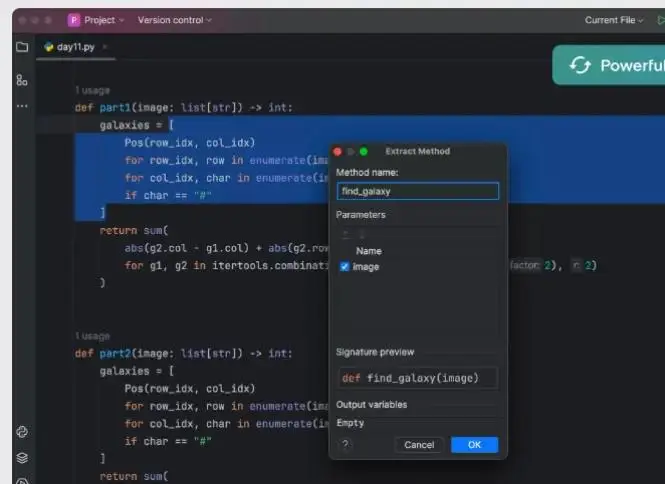Click the '1 usage' hint above part1

point(92,90)
